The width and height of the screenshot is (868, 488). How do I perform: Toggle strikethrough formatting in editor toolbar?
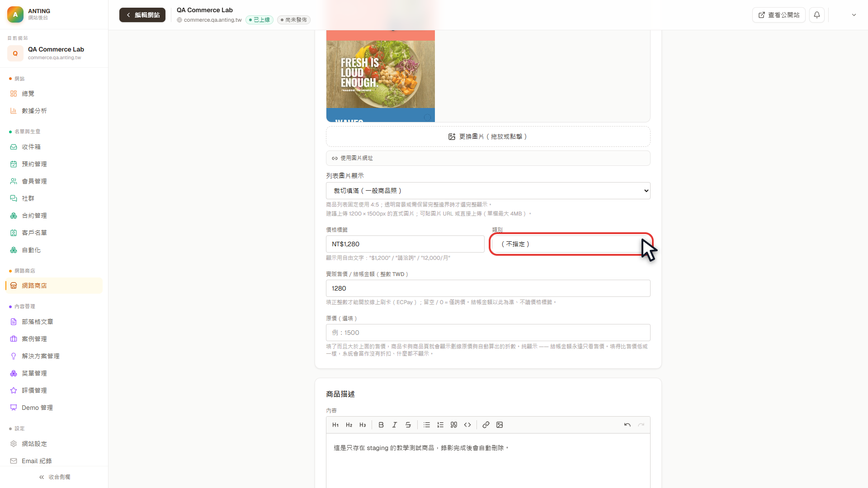click(408, 425)
